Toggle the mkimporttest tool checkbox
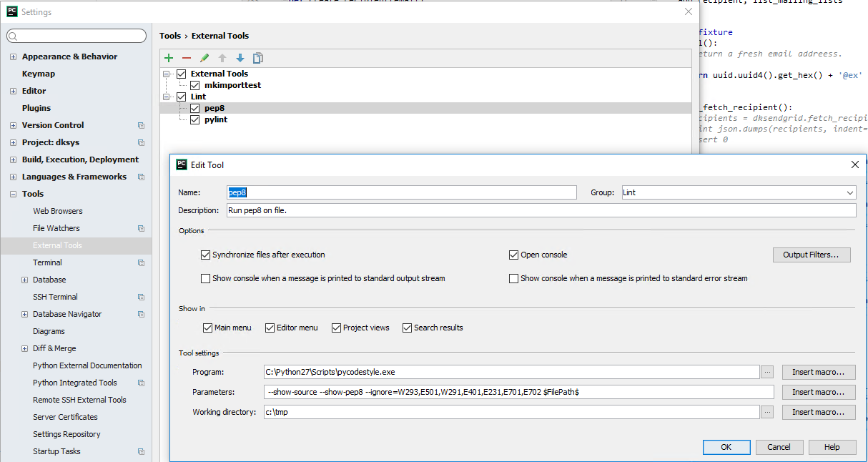Image resolution: width=868 pixels, height=462 pixels. pos(194,85)
